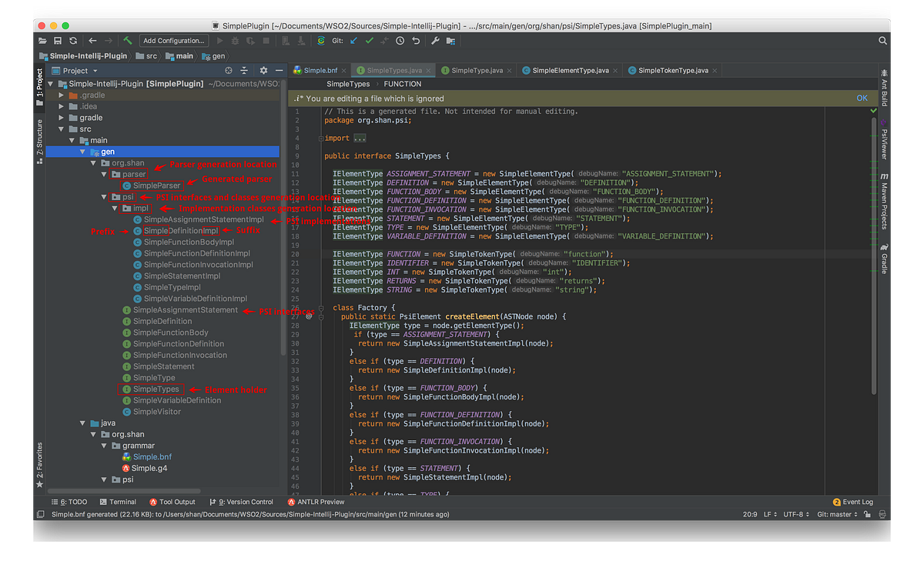
Task: Click the Add Configuration field
Action: point(173,41)
